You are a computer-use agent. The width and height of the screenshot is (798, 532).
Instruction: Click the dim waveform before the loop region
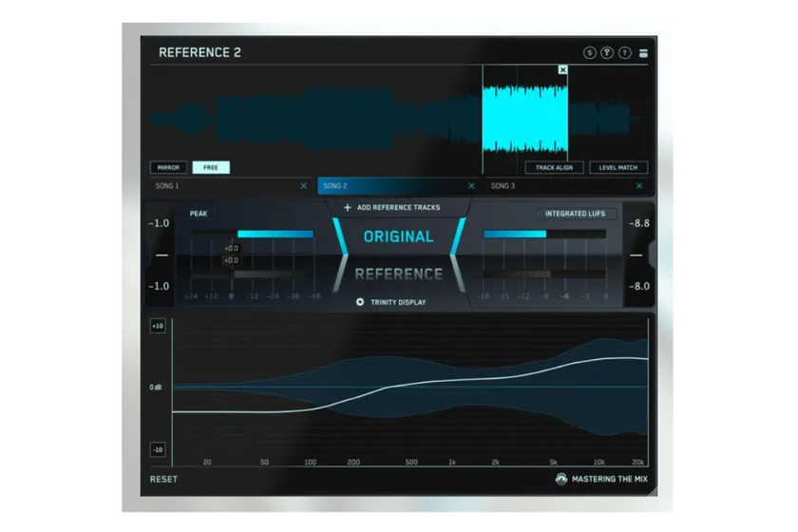click(315, 120)
